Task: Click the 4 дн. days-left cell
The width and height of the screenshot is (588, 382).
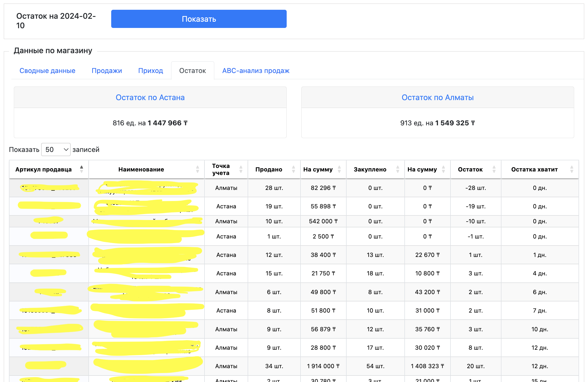Action: pyautogui.click(x=540, y=273)
